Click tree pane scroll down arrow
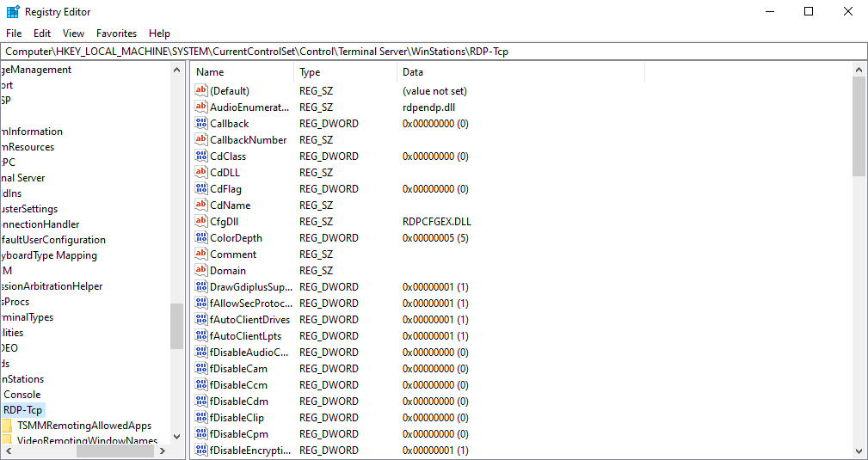868x460 pixels. (176, 436)
